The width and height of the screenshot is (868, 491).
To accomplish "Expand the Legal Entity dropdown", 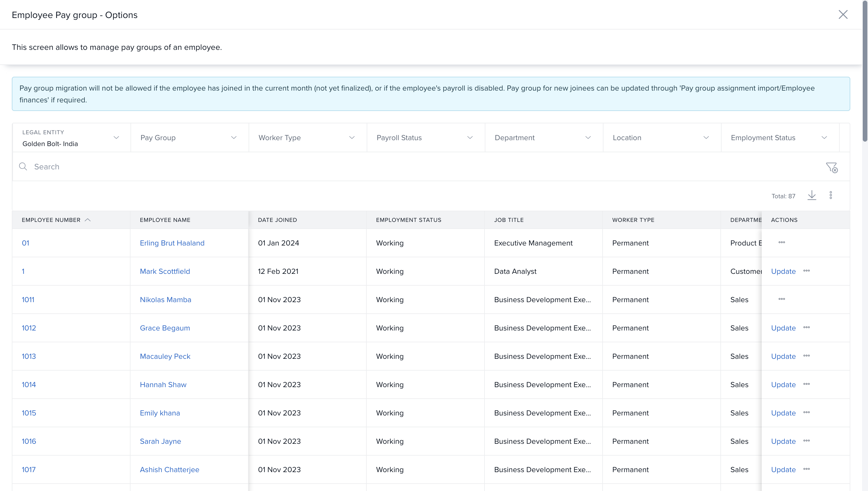I will click(116, 138).
